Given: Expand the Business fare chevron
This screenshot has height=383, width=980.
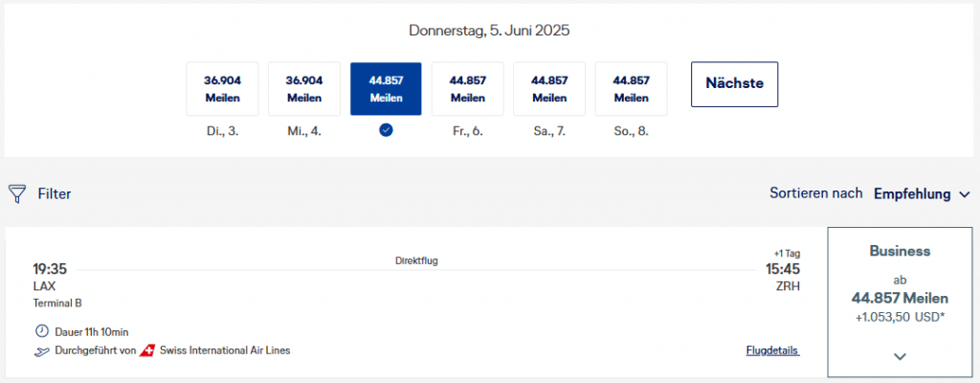Looking at the screenshot, I should (x=899, y=356).
